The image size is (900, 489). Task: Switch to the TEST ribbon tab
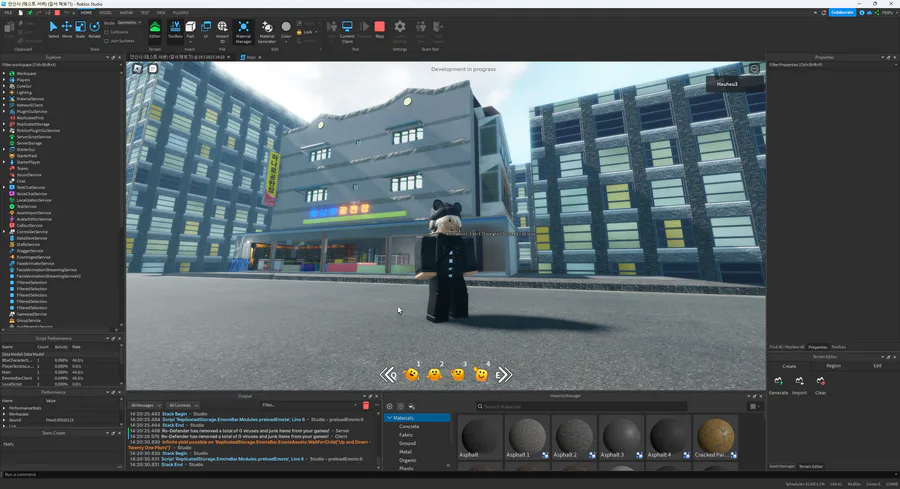pyautogui.click(x=145, y=13)
